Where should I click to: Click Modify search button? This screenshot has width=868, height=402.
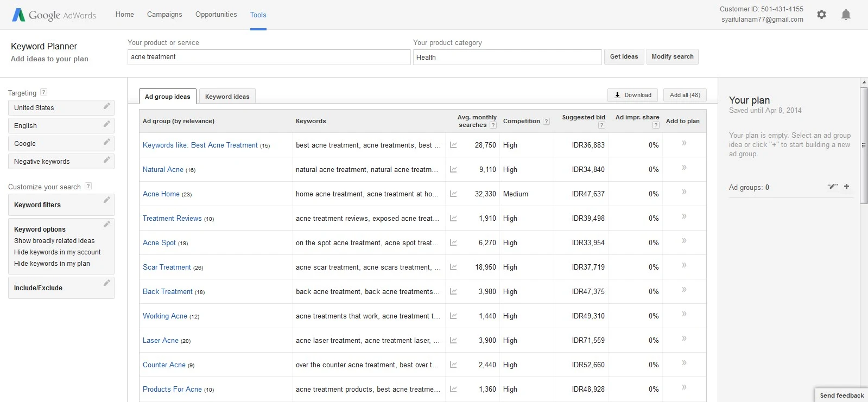[x=673, y=56]
